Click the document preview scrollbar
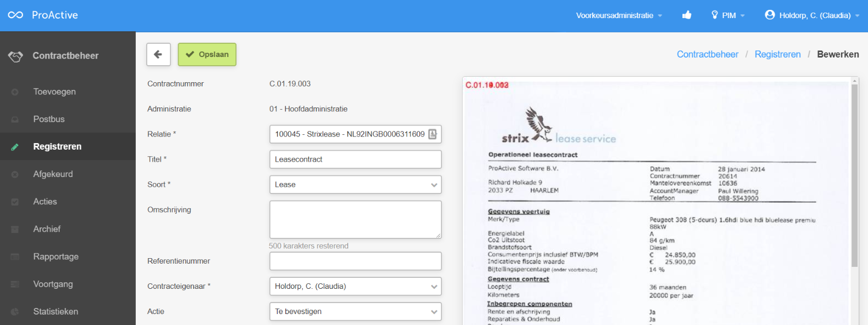868x325 pixels. click(854, 175)
